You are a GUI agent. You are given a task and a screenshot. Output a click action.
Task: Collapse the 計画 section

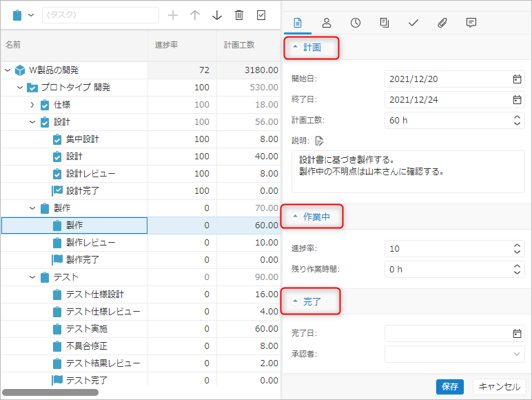[311, 48]
